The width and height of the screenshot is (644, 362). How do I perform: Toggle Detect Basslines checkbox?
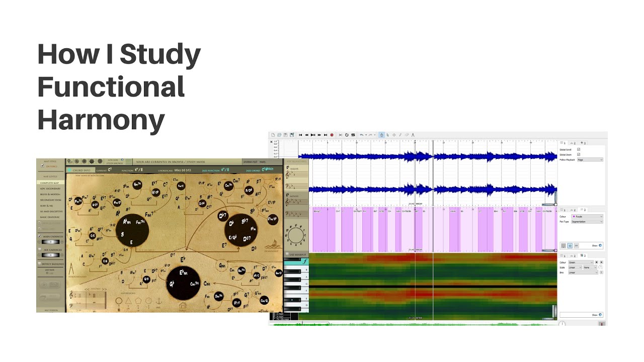coord(39,263)
